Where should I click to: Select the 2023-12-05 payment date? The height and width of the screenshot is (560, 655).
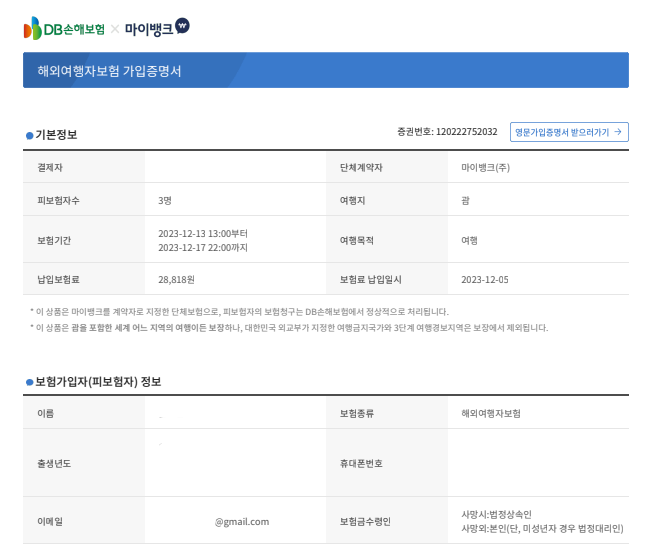coord(485,279)
